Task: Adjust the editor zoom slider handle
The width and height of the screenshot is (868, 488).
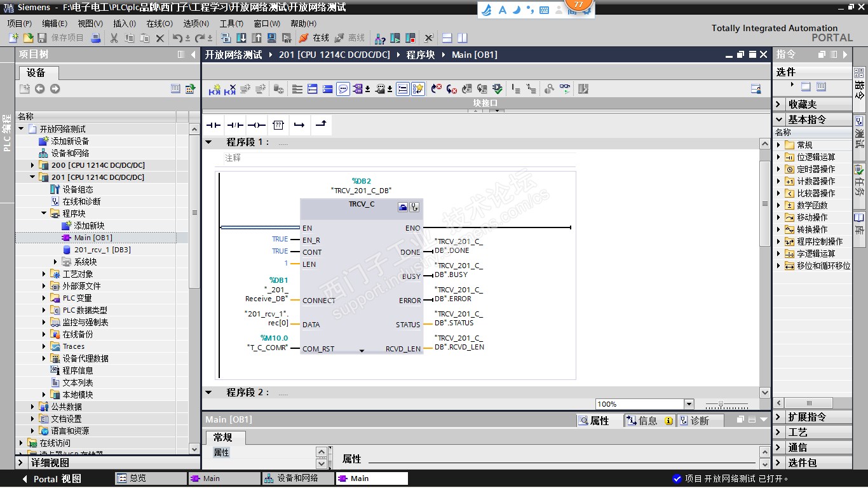Action: click(x=721, y=404)
